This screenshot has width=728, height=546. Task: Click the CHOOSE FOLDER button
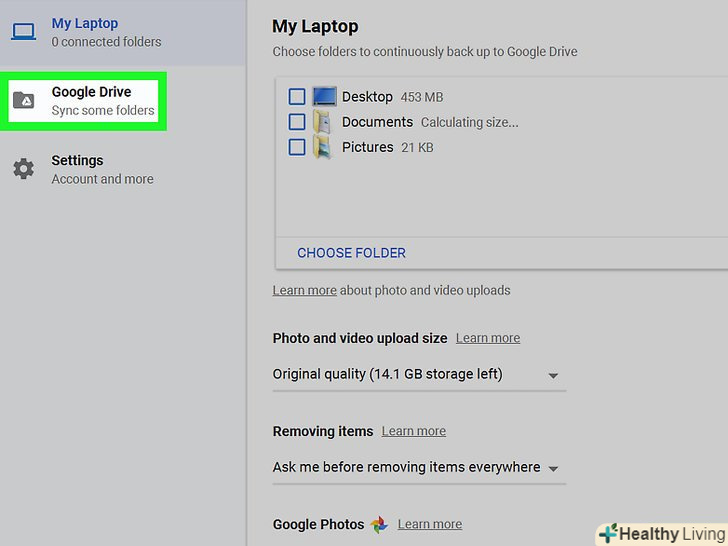tap(351, 253)
